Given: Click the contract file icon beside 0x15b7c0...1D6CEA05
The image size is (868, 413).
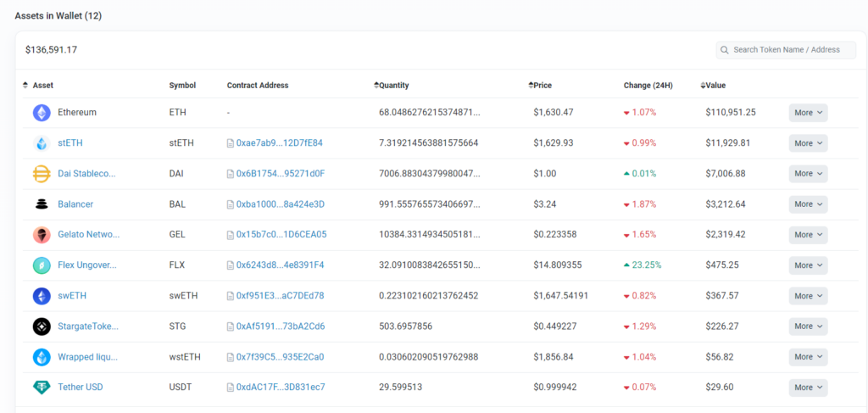Looking at the screenshot, I should pos(231,235).
